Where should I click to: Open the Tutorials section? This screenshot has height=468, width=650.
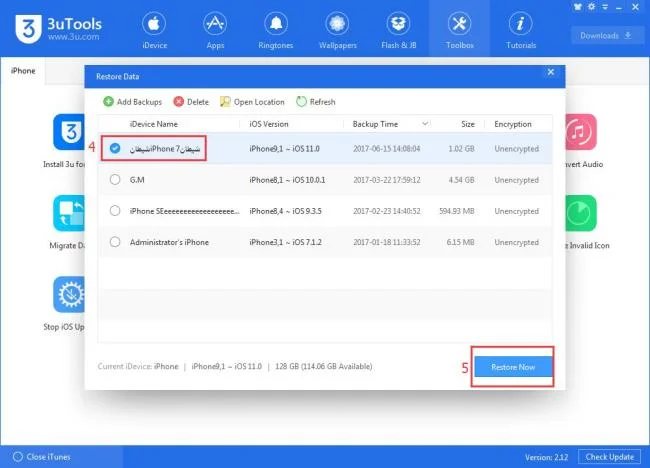(521, 30)
